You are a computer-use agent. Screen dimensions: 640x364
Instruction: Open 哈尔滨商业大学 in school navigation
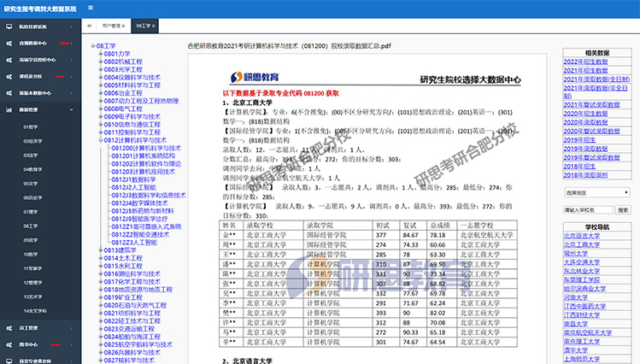click(x=584, y=289)
